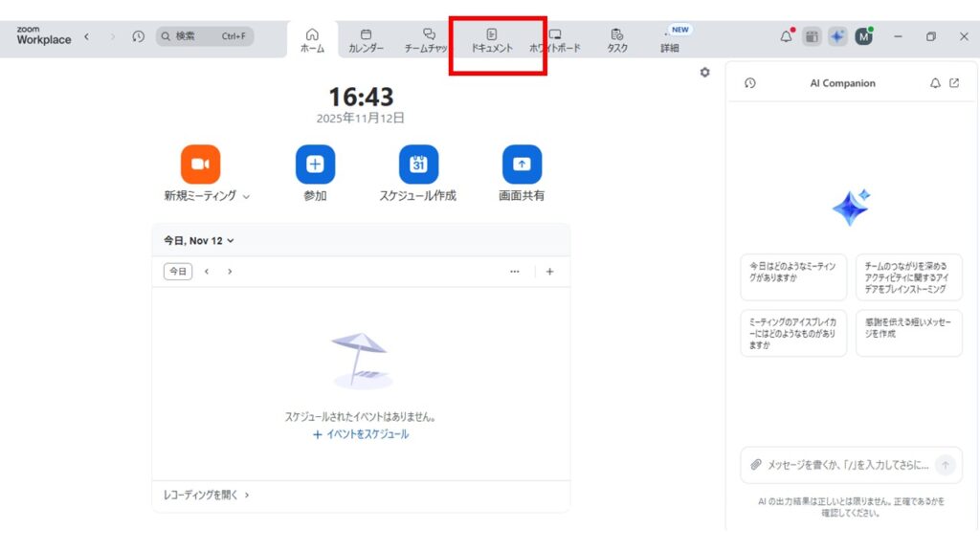Screen dimensions: 980x551
Task: Expand the new meeting options arrow
Action: pos(246,196)
